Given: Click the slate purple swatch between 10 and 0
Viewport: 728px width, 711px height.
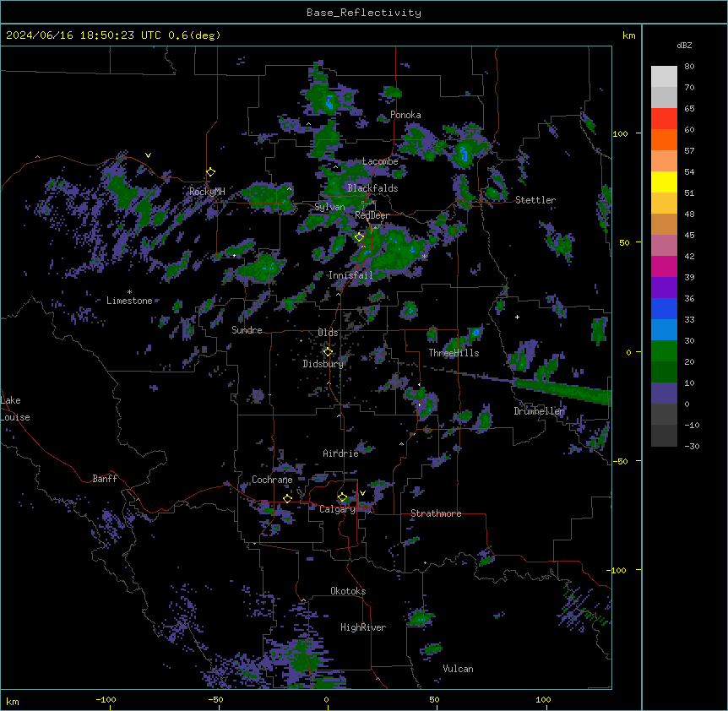Looking at the screenshot, I should click(x=664, y=393).
